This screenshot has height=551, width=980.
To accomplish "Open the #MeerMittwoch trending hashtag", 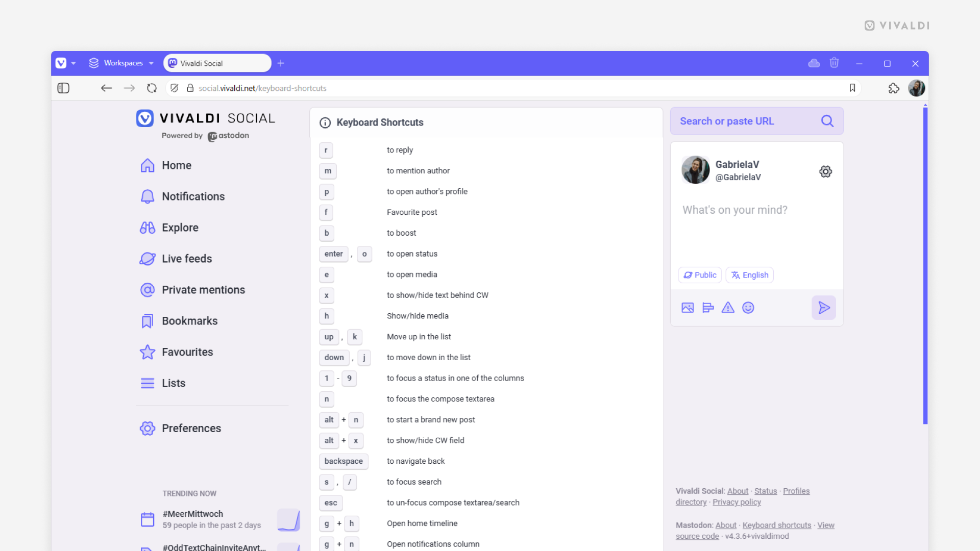I will coord(193,514).
